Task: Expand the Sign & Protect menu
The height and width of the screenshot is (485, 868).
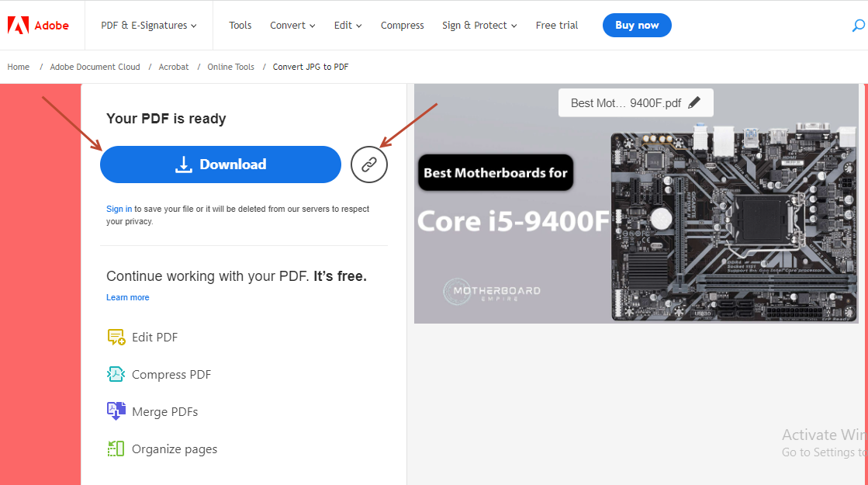Action: pos(479,26)
